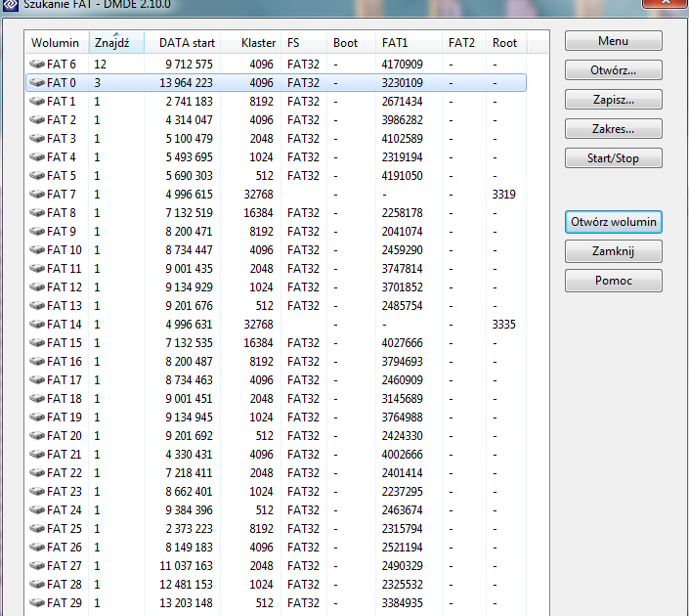Image resolution: width=689 pixels, height=616 pixels.
Task: Select the disk icon next to FAT 1
Action: [x=37, y=101]
